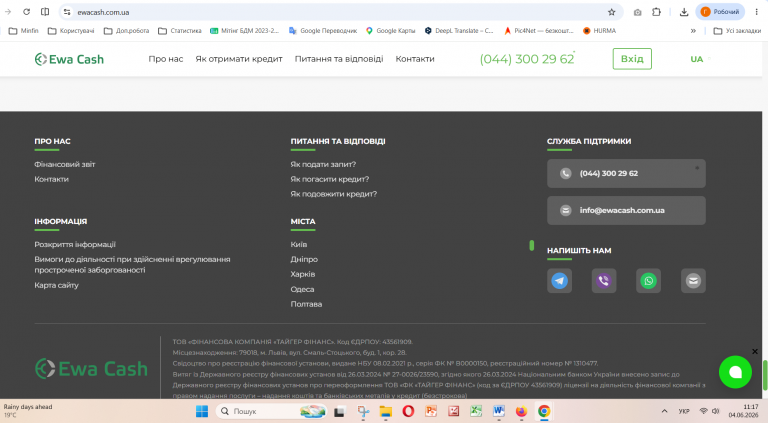The height and width of the screenshot is (423, 768).
Task: Open the Google Карты bookmark
Action: (x=390, y=30)
